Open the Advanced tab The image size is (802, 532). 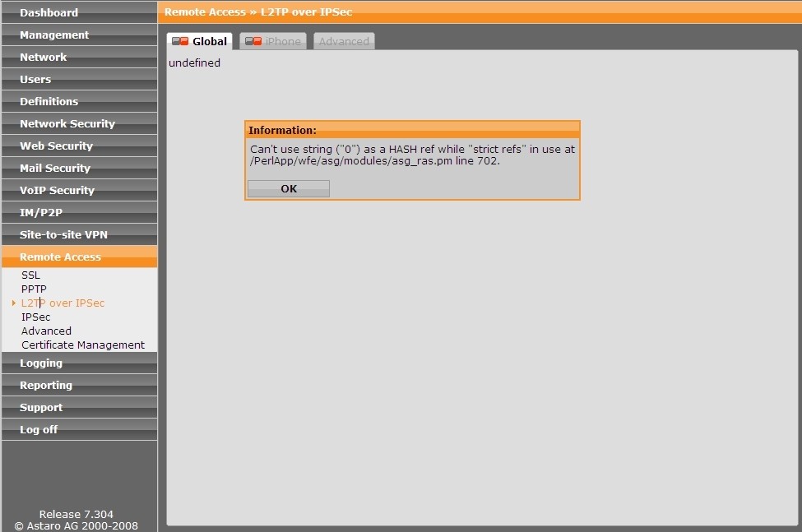pos(344,42)
